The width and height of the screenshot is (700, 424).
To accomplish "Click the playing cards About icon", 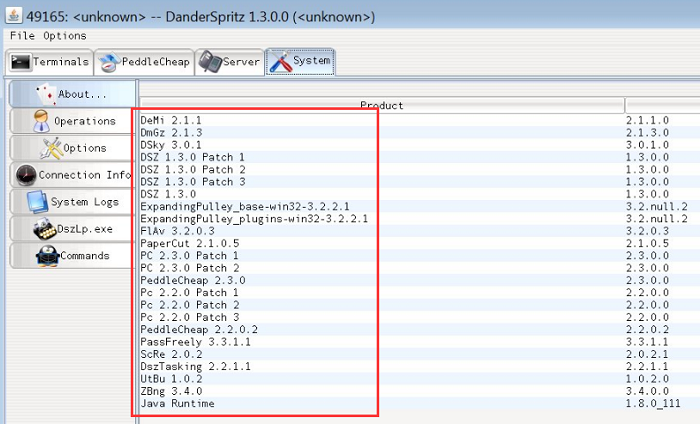I will click(46, 94).
